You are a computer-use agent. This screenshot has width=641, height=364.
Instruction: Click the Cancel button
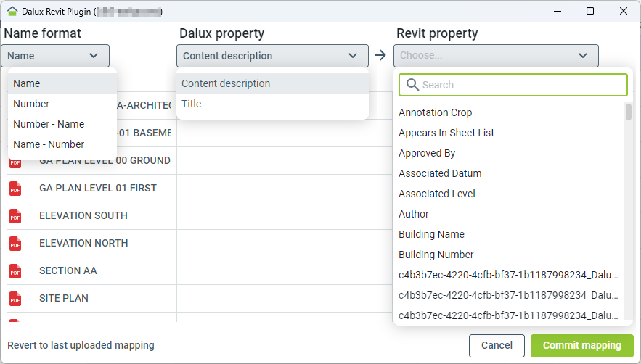pos(497,346)
